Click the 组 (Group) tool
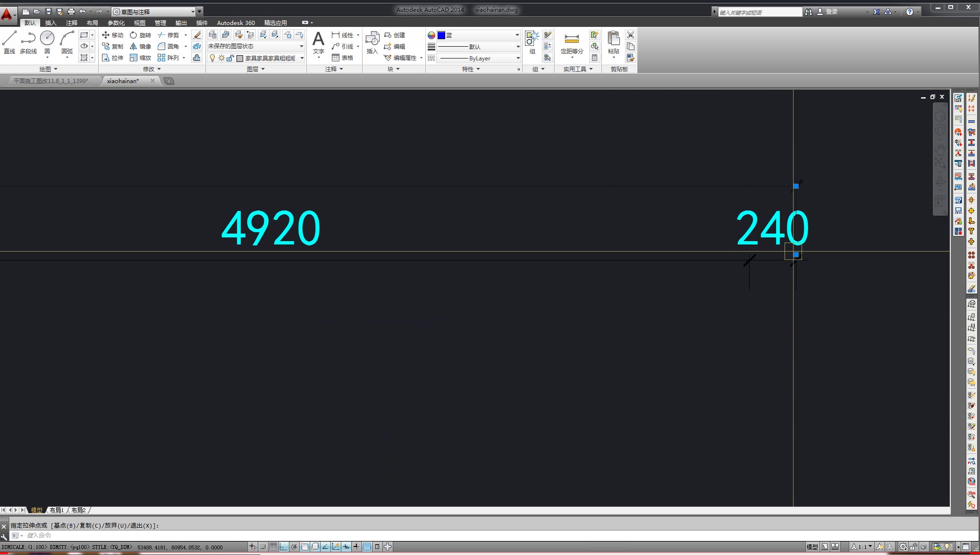The width and height of the screenshot is (980, 555). tap(532, 42)
